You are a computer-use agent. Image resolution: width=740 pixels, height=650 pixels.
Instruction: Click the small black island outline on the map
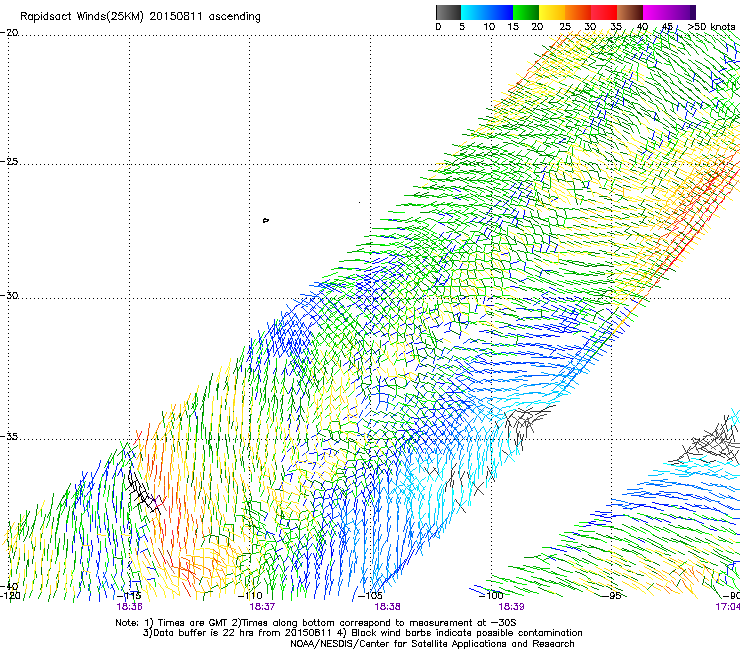(266, 220)
